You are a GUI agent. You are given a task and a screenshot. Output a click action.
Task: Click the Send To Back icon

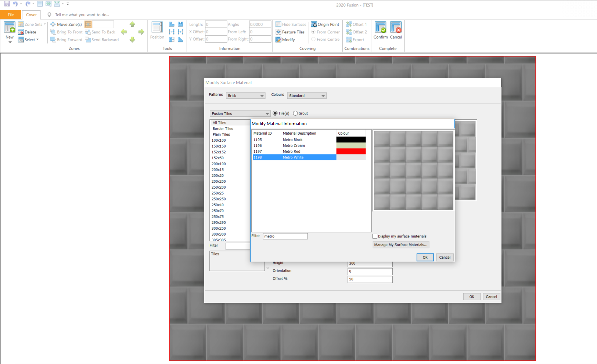pos(88,32)
